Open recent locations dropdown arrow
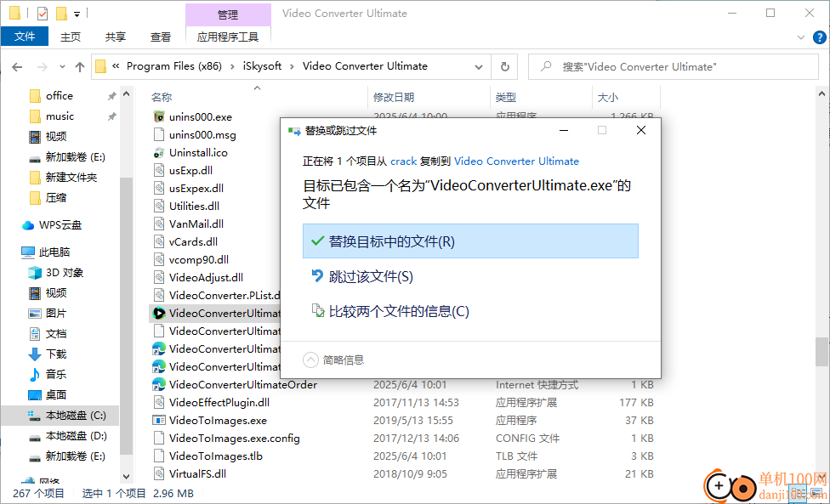The image size is (830, 504). pyautogui.click(x=62, y=66)
